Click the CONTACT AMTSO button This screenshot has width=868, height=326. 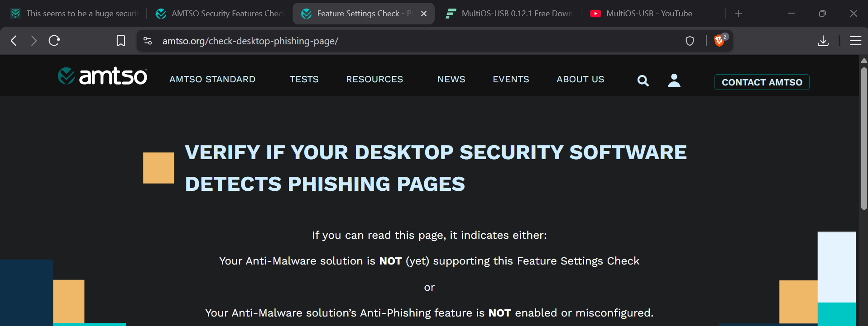(762, 82)
